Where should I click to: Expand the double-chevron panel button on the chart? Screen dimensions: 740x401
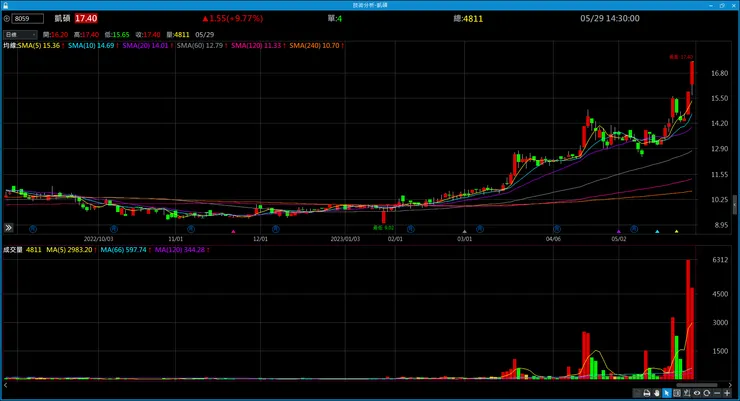[8, 228]
